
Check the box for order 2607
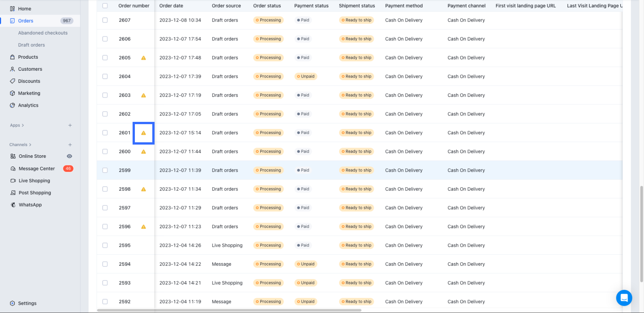(105, 20)
